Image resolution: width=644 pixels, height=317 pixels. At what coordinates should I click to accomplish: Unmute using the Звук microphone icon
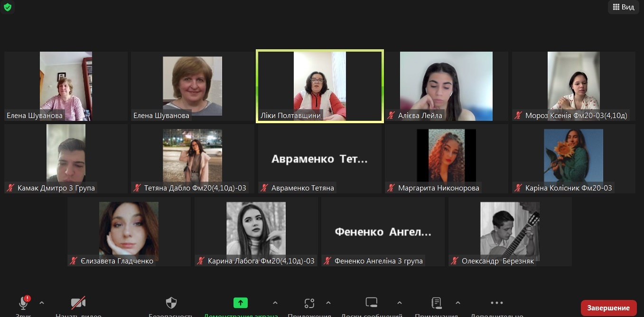pos(24,303)
